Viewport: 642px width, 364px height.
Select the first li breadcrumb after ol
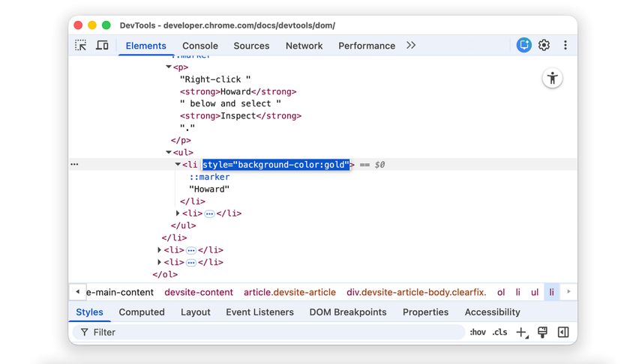pos(517,292)
